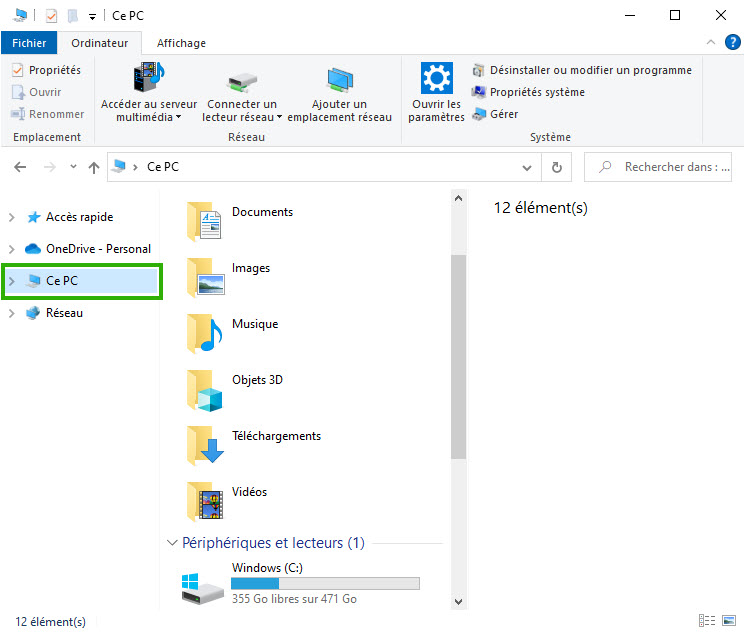Click Désinstaller ou modifier un programme
Screen dimensions: 745x634
[x=582, y=70]
